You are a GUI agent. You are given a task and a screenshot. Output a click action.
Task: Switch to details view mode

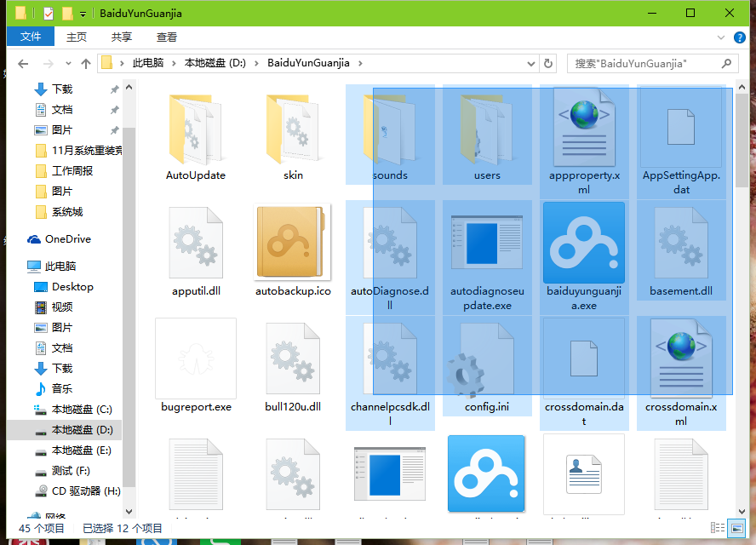coord(718,528)
